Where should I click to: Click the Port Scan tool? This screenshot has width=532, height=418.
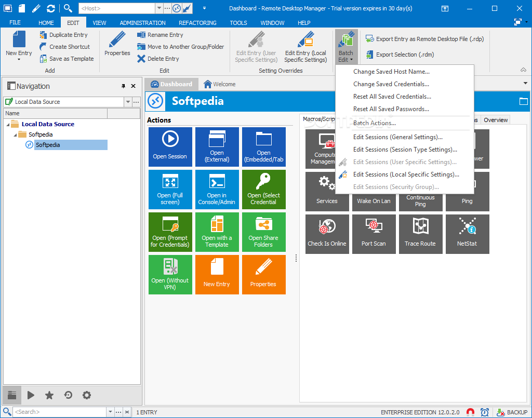pos(374,234)
